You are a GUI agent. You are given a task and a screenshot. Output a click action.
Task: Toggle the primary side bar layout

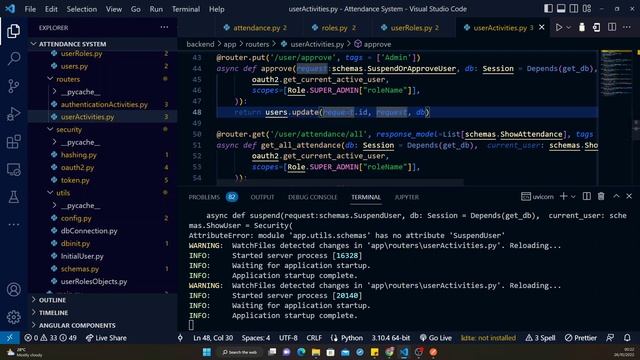coord(548,8)
